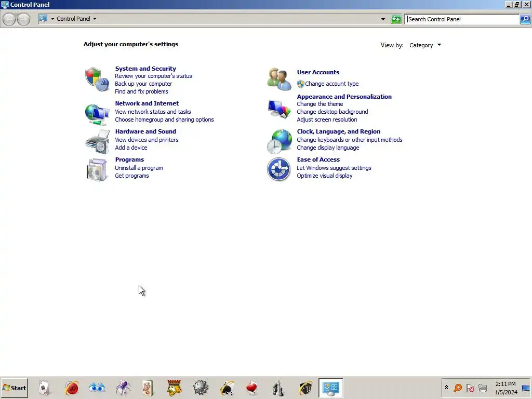The image size is (532, 399).
Task: Click the Network and Internet globe icon
Action: 97,114
